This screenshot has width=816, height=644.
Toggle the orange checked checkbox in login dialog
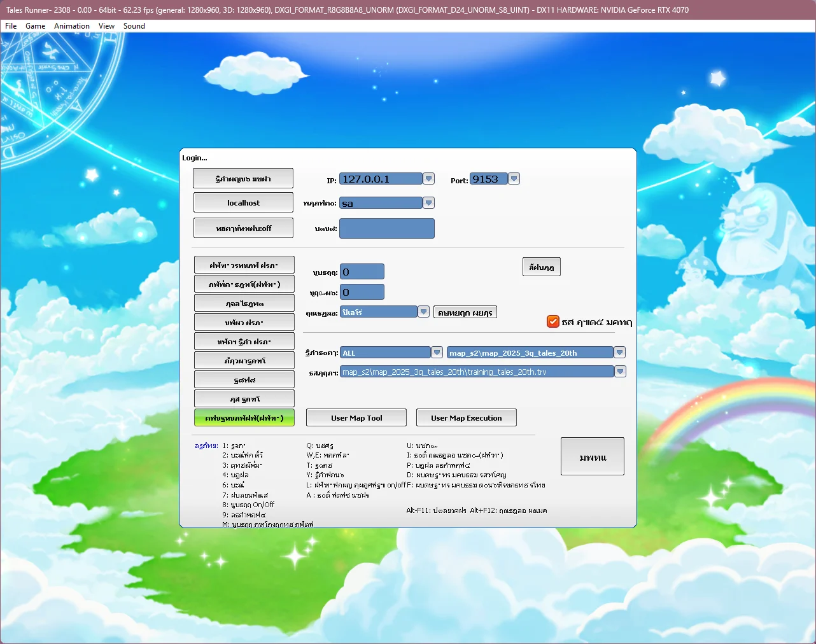[x=553, y=321]
